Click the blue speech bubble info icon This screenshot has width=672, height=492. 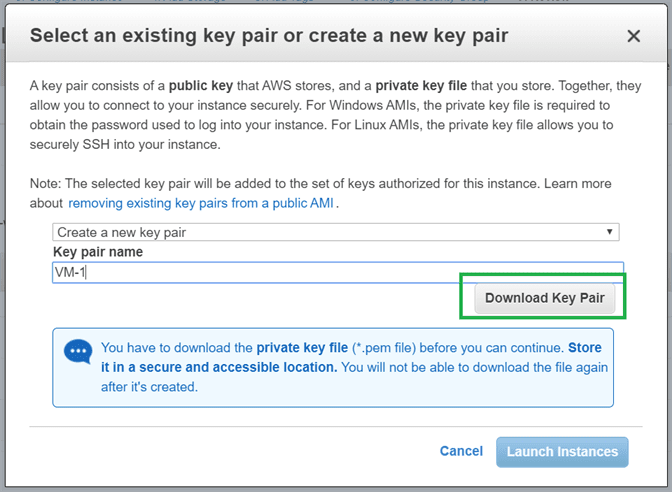point(77,353)
